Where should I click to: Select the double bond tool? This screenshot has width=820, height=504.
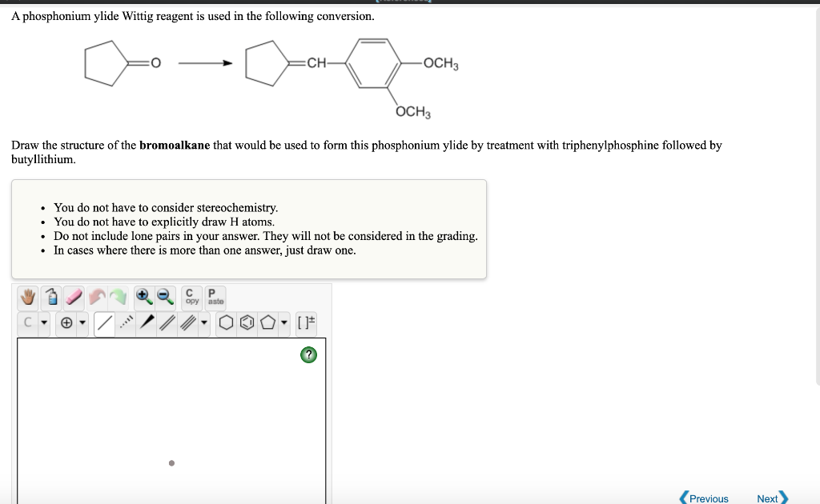point(167,322)
